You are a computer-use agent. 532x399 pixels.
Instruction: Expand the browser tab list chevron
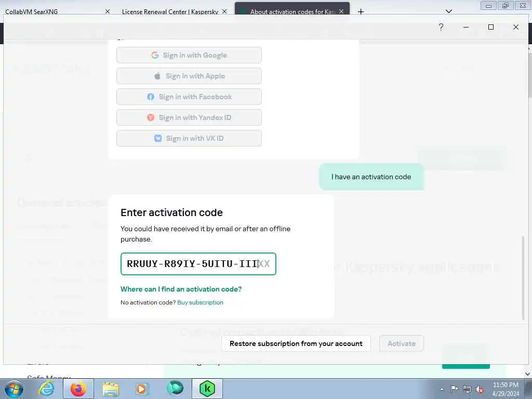(449, 11)
